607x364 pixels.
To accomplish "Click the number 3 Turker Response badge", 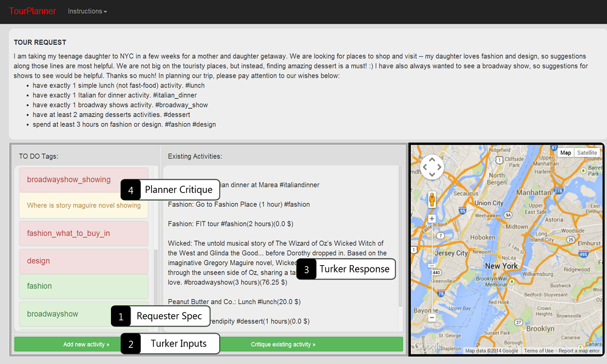I will (307, 269).
